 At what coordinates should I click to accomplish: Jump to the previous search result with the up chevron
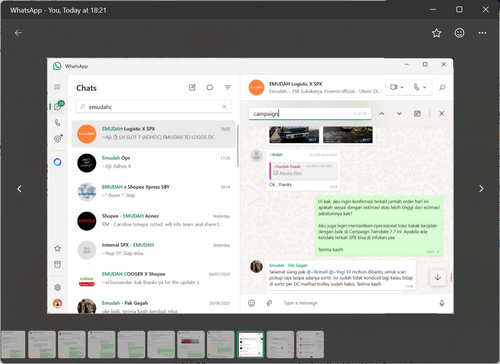[382, 114]
